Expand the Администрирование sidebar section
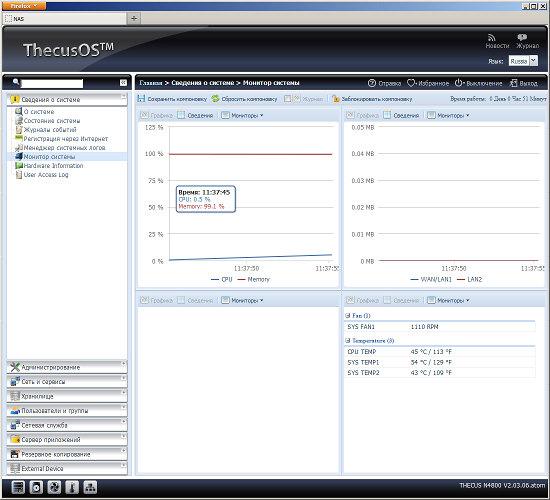This screenshot has height=500, width=550. tap(67, 367)
